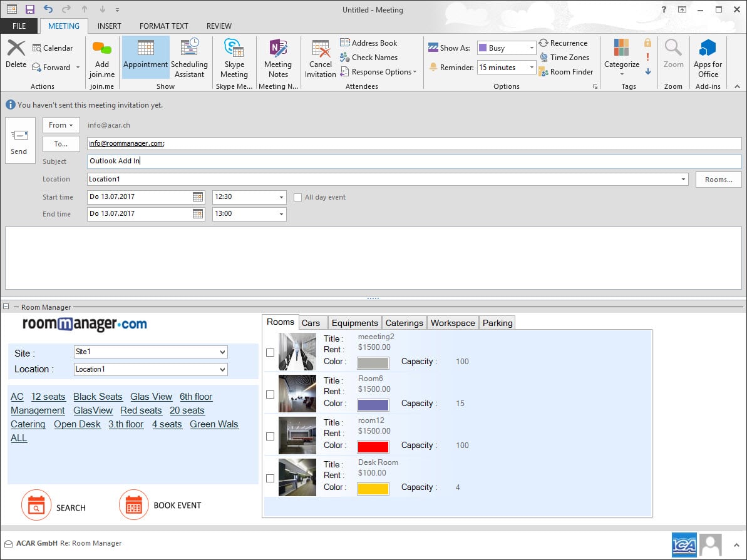Open Meeting Notes
This screenshot has height=560, width=747.
pos(278,56)
